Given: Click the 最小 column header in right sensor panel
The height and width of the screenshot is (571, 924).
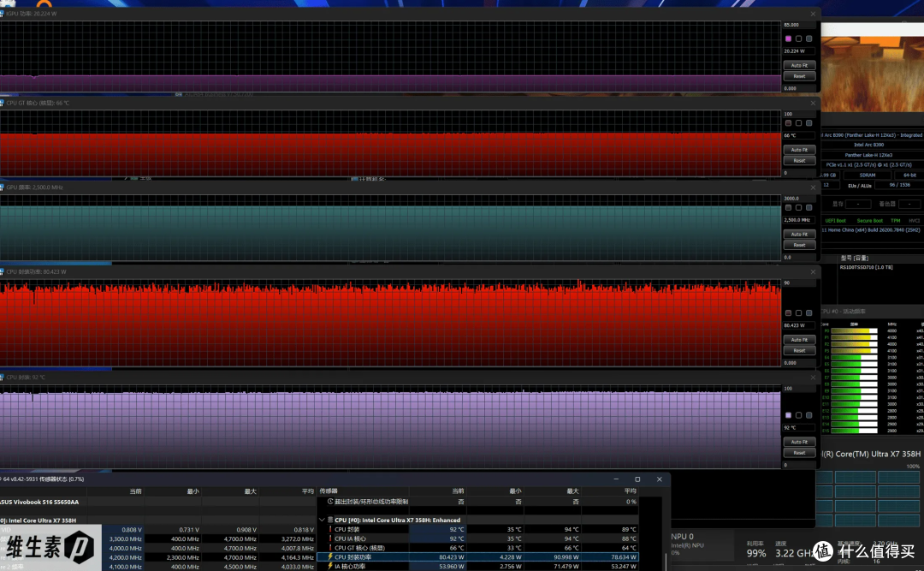Looking at the screenshot, I should (x=516, y=491).
